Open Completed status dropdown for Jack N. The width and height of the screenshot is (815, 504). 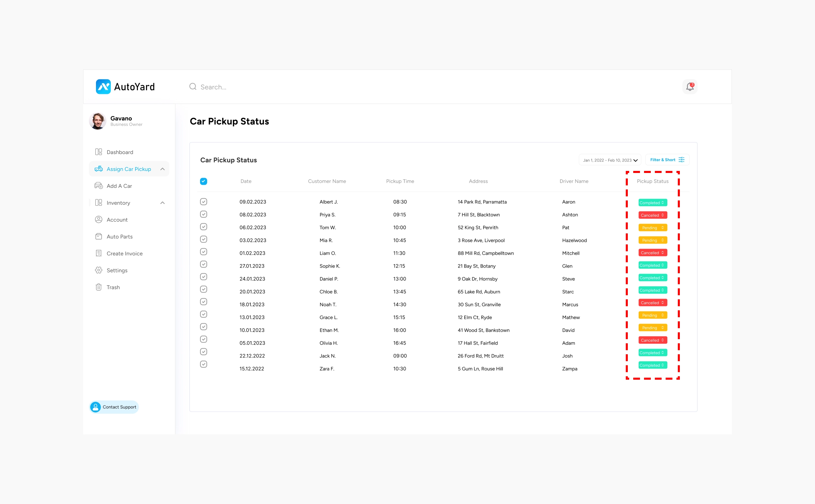click(x=652, y=353)
